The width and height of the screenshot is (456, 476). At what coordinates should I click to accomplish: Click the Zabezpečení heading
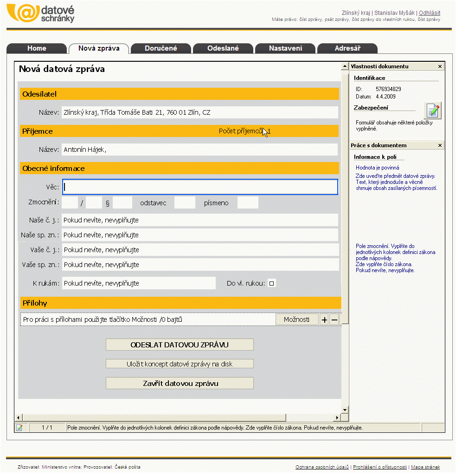[371, 108]
